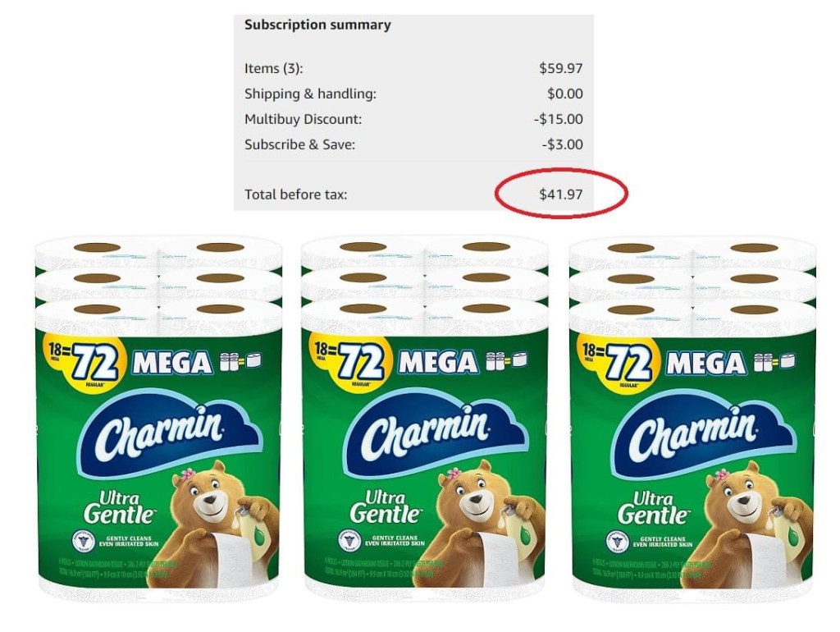Click the Subscription summary heading

coord(317,25)
